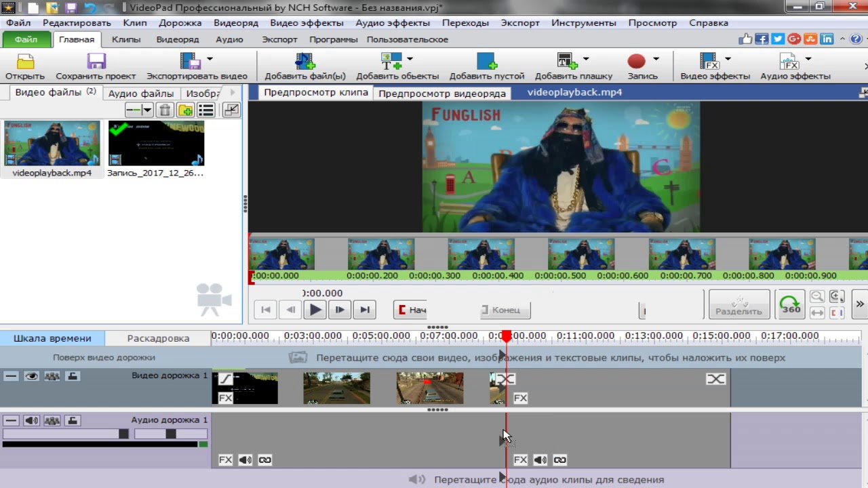Viewport: 868px width, 488px height.
Task: Mute first audio clip speaker icon
Action: [x=245, y=460]
